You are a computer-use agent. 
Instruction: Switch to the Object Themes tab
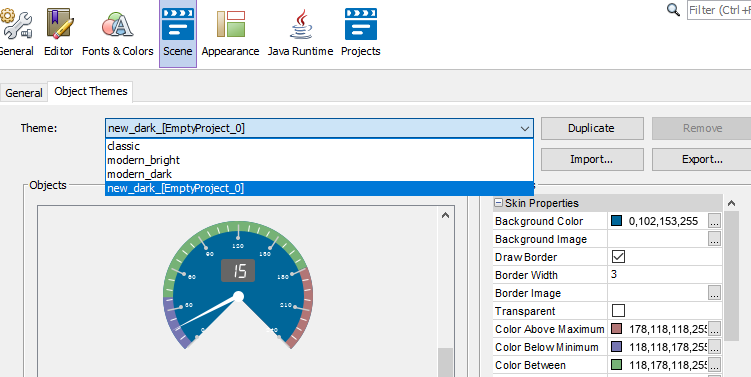(91, 91)
